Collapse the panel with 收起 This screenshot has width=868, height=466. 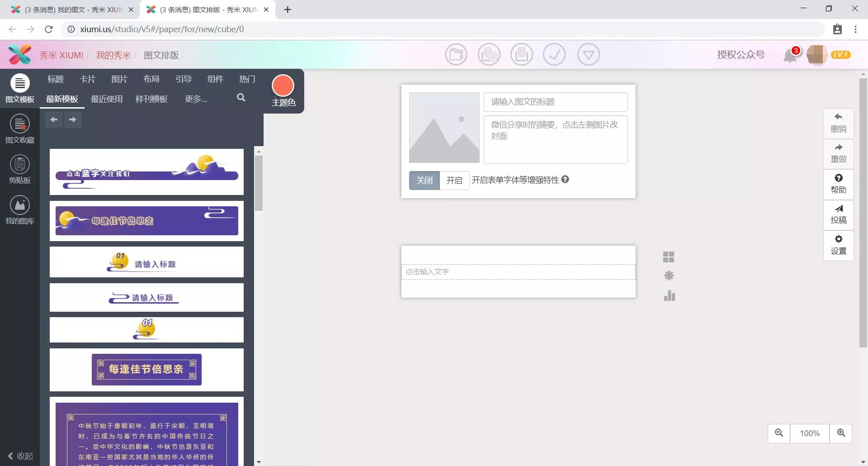click(20, 456)
